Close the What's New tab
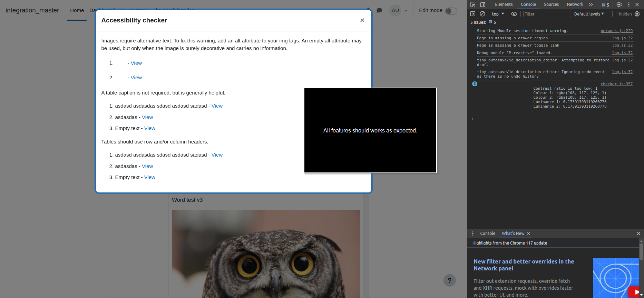Screen dimensions: 644x298 [x=528, y=234]
